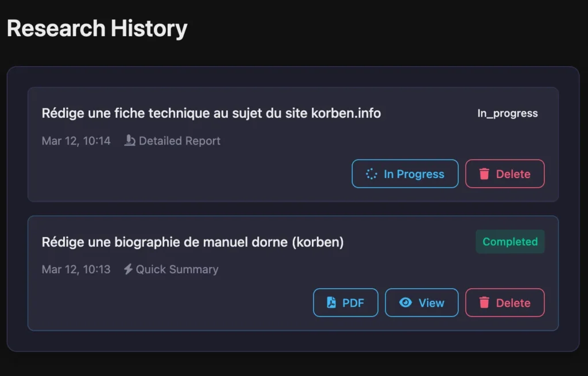Click the Mar 12, 10:13 timestamp
This screenshot has height=376, width=588.
76,270
